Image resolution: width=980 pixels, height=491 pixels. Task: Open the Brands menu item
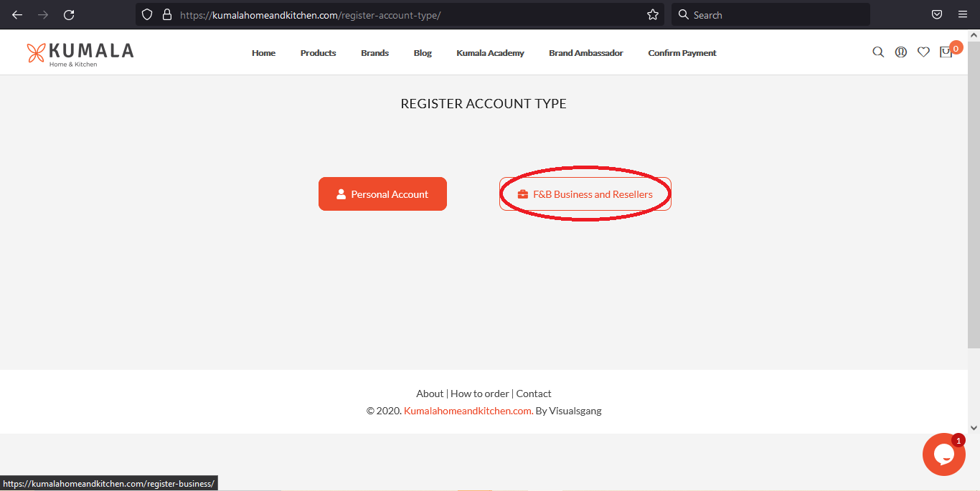[x=374, y=53]
